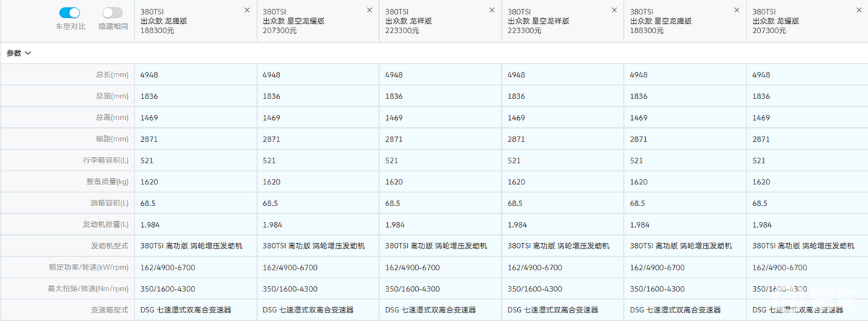Select the 额定功率/转速(kW/rpm) row label
The height and width of the screenshot is (321, 868).
(x=90, y=267)
